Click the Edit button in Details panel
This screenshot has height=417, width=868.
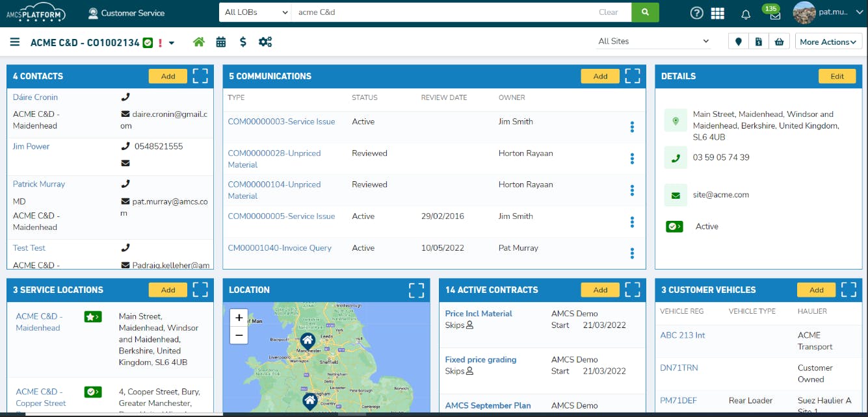point(837,76)
